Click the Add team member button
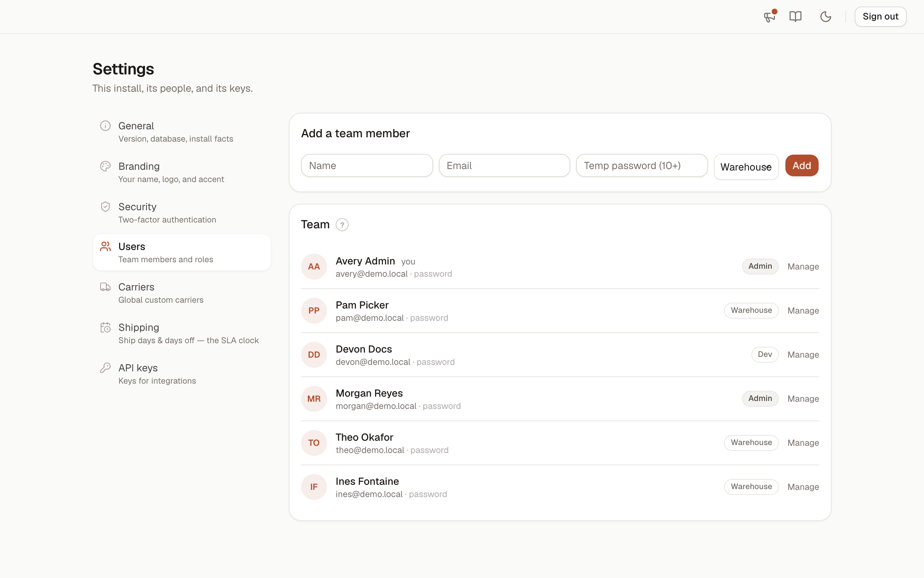Viewport: 924px width, 578px height. point(802,165)
